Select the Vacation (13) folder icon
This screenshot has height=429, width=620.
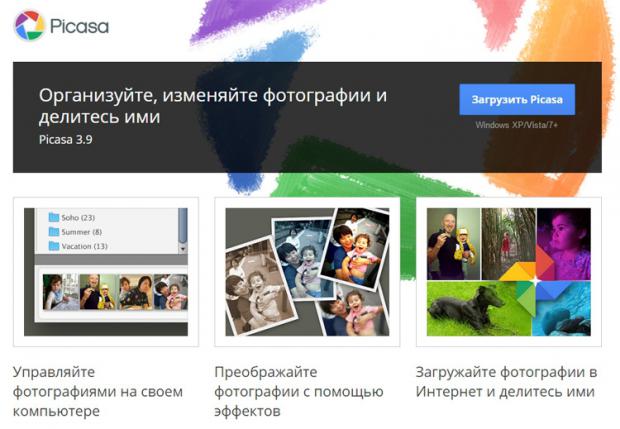pos(53,246)
